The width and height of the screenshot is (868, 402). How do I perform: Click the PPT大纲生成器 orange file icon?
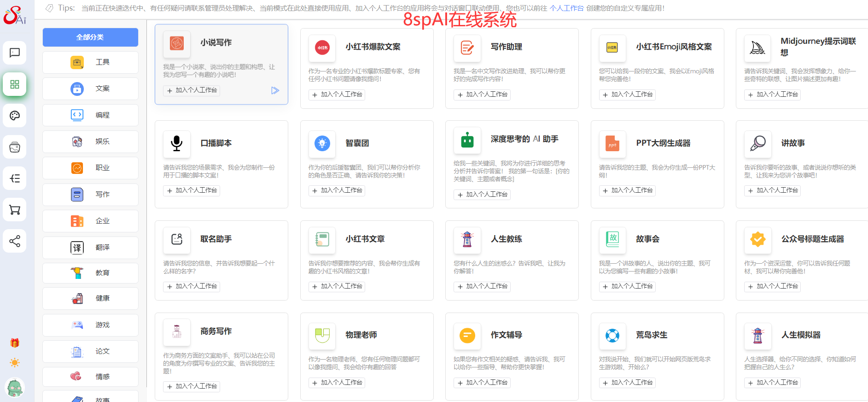pyautogui.click(x=612, y=143)
